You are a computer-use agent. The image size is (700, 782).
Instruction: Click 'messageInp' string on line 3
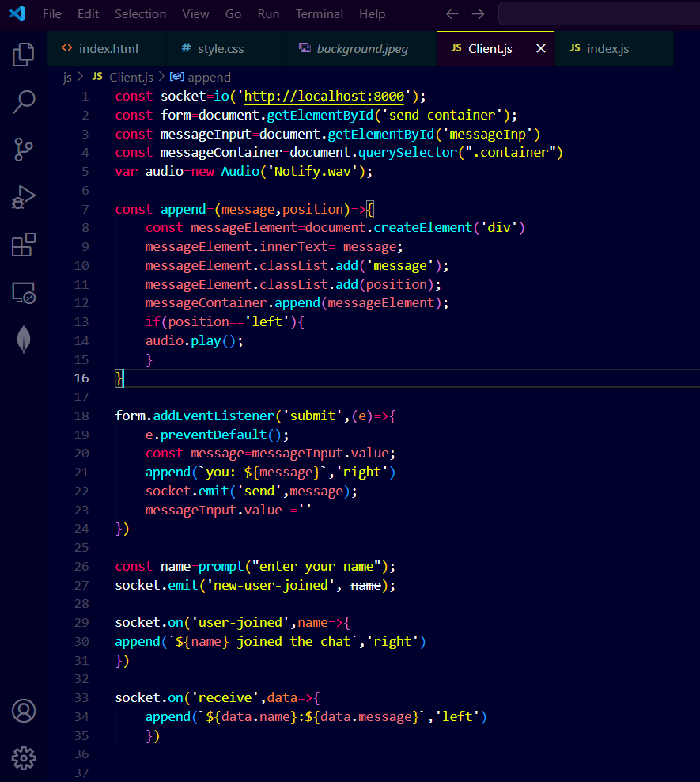487,134
